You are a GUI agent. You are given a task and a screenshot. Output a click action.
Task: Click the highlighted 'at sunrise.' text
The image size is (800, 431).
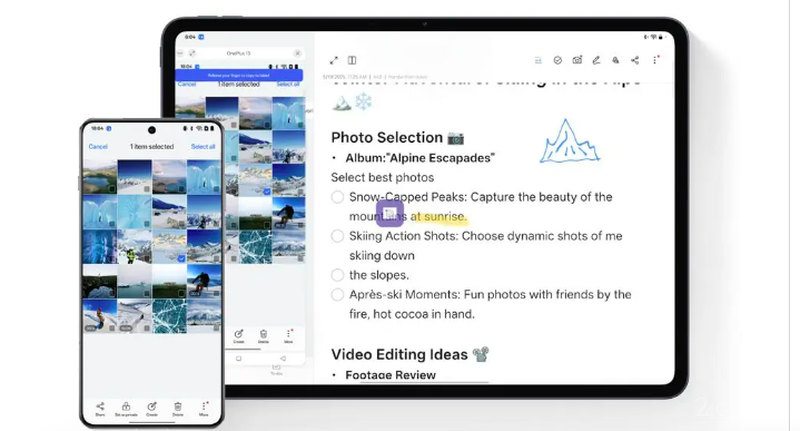pyautogui.click(x=439, y=216)
